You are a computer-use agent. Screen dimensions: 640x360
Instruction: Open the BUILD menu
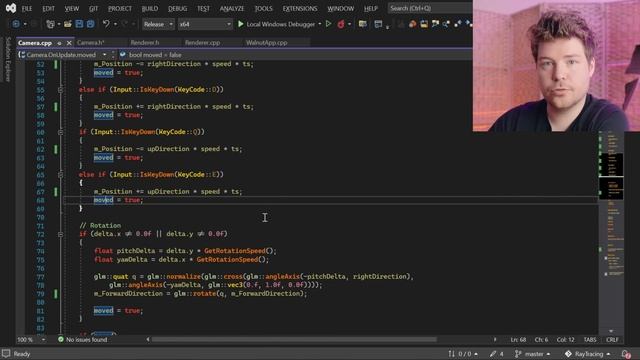(x=149, y=8)
